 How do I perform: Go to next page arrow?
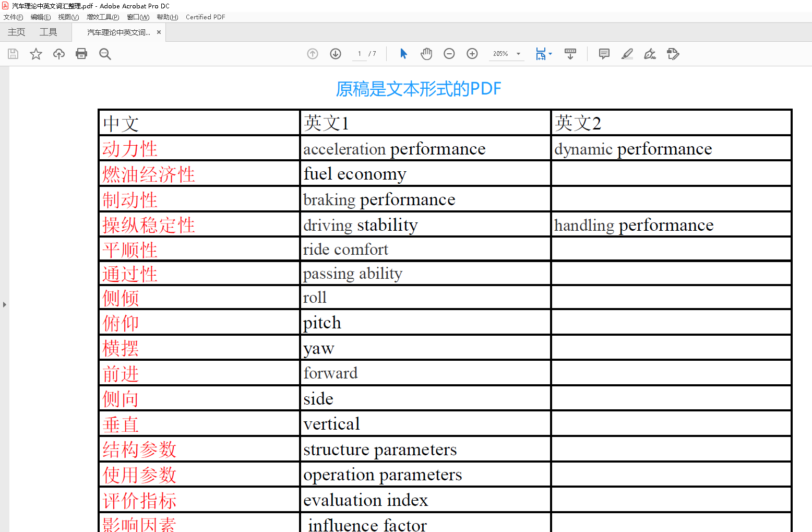[x=336, y=54]
